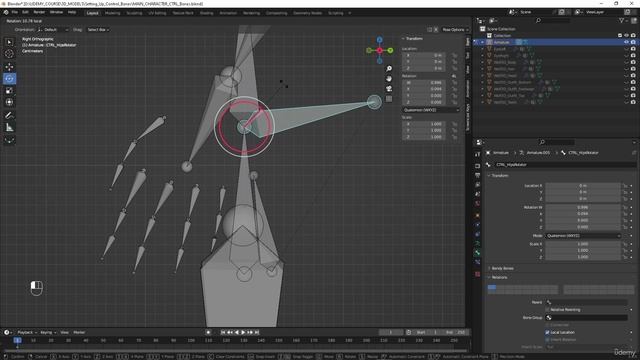Screen dimensions: 640x360
Task: Select the Transform tool in toolbar
Action: [9, 102]
